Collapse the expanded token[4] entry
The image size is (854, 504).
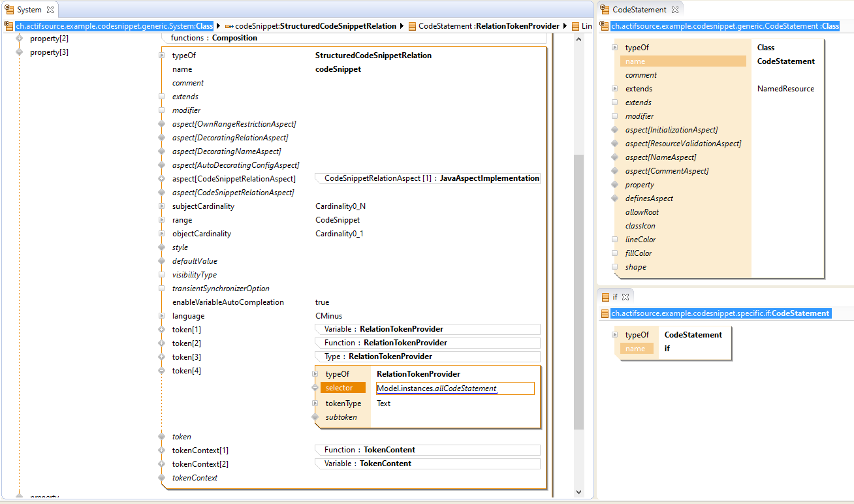click(161, 371)
